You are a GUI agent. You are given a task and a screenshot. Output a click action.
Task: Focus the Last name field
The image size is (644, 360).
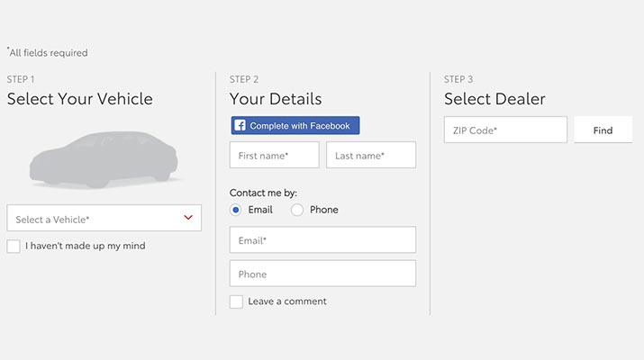pyautogui.click(x=371, y=155)
